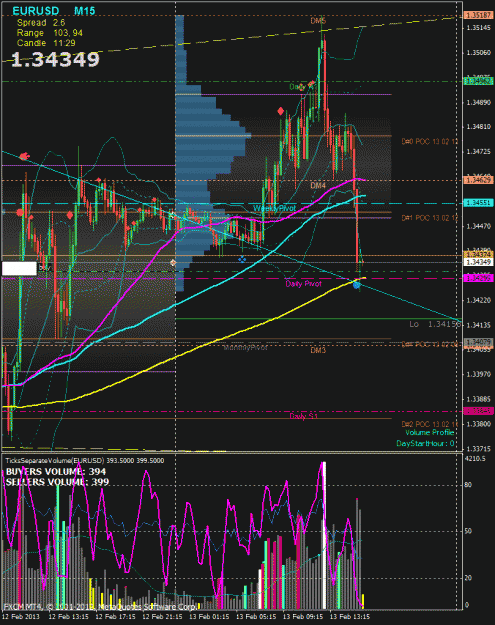Click the 1.33715 price scale value
Viewport: 495px width, 625px height.
click(478, 449)
